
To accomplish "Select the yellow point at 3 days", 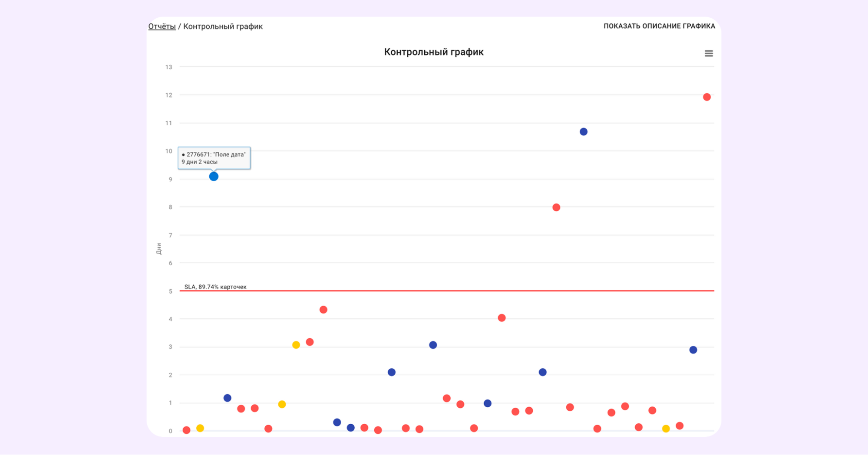I will [x=296, y=345].
